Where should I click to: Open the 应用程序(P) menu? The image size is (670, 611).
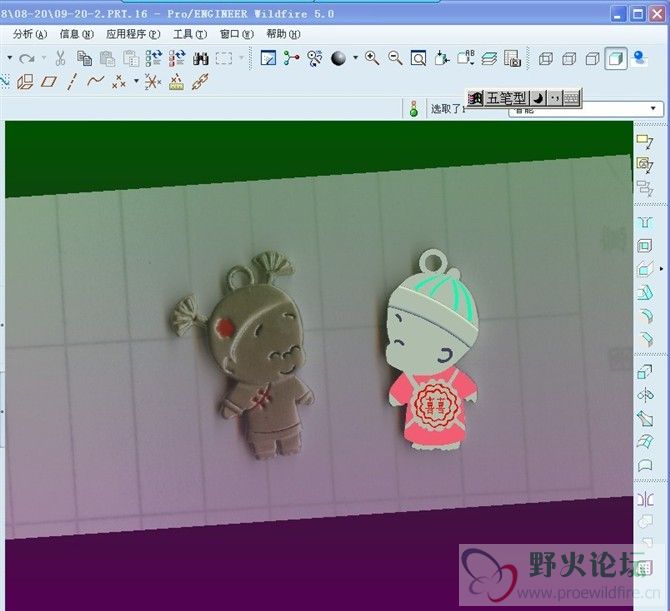[x=133, y=34]
